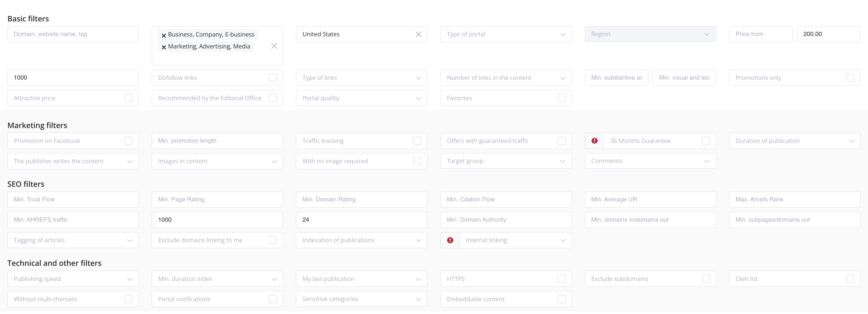Click the Domain, website name, tag field
The height and width of the screenshot is (314, 868).
[x=73, y=34]
